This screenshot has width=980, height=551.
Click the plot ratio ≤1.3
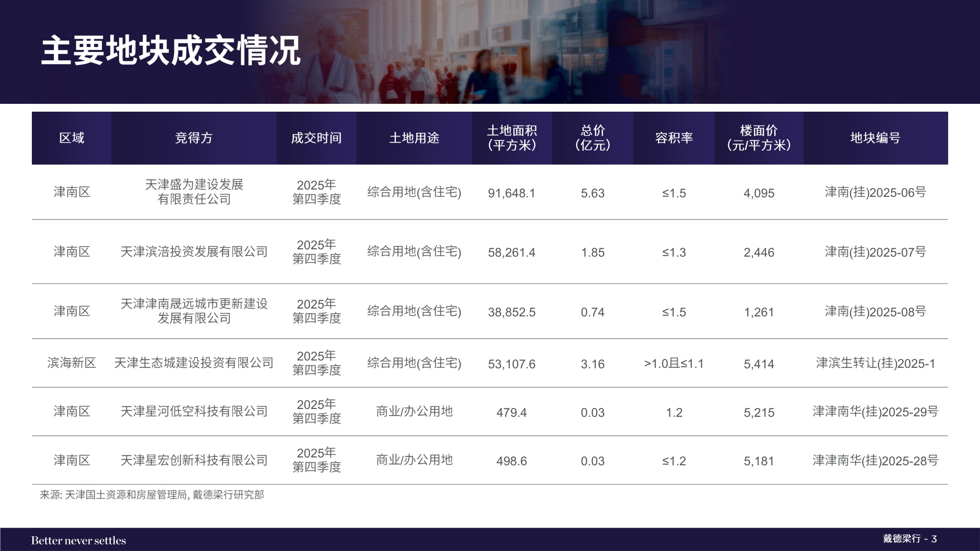click(x=674, y=252)
